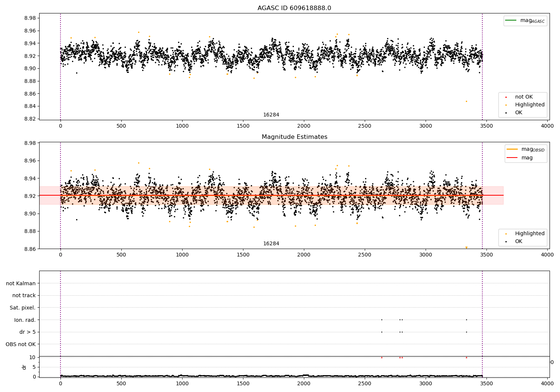Click the rightmost red triangle in dr panel
560x392 pixels.
pyautogui.click(x=466, y=357)
